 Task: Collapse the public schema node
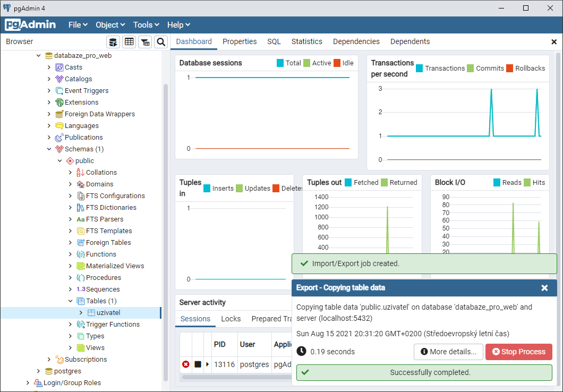tap(59, 160)
